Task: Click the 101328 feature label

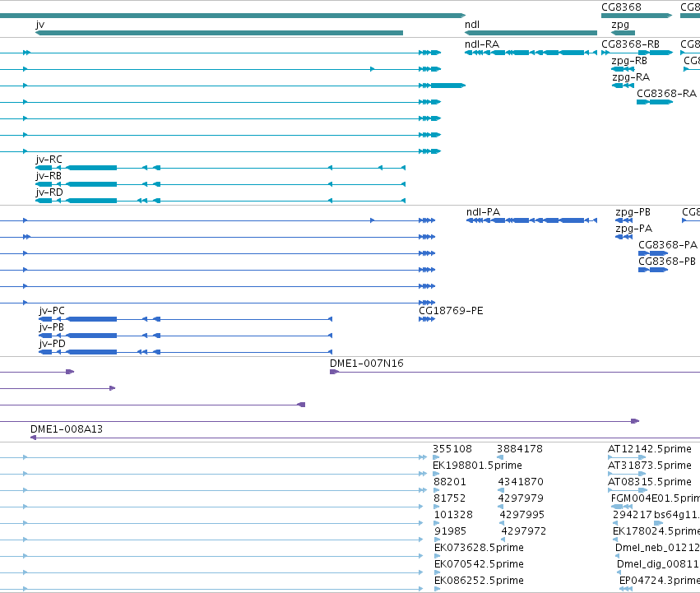Action: click(x=453, y=515)
